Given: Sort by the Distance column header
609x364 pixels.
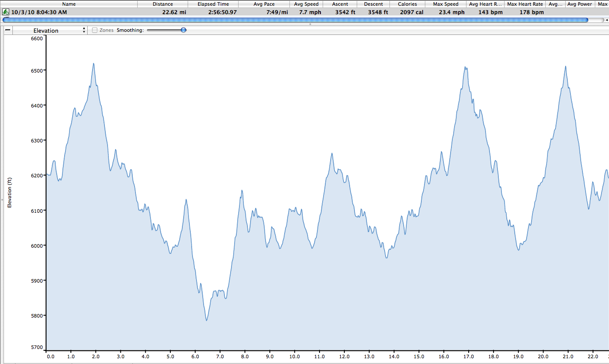Looking at the screenshot, I should click(162, 4).
